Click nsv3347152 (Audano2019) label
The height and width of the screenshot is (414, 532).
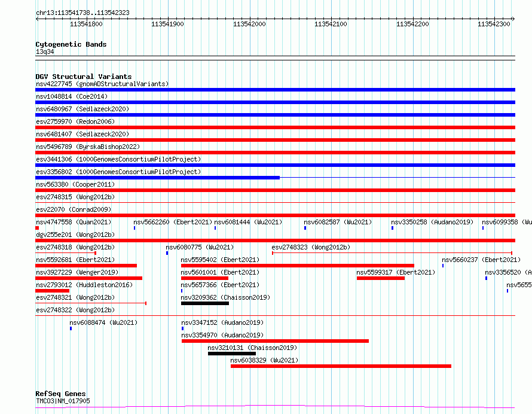pyautogui.click(x=222, y=322)
